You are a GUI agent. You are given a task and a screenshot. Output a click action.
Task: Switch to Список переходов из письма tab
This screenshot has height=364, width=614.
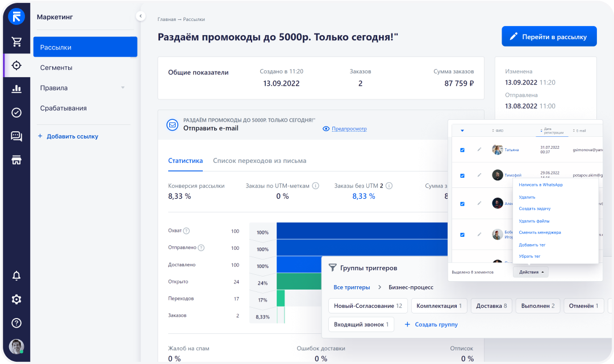coord(260,161)
